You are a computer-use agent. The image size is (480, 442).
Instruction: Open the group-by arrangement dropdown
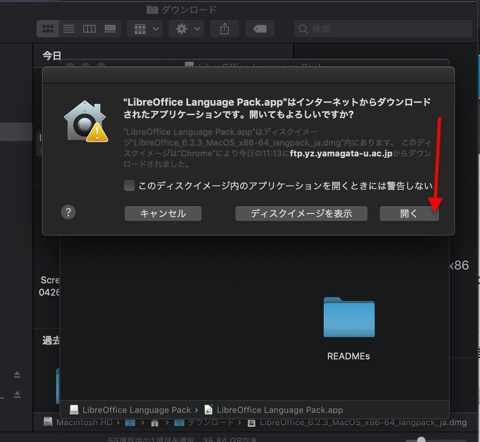[x=145, y=29]
